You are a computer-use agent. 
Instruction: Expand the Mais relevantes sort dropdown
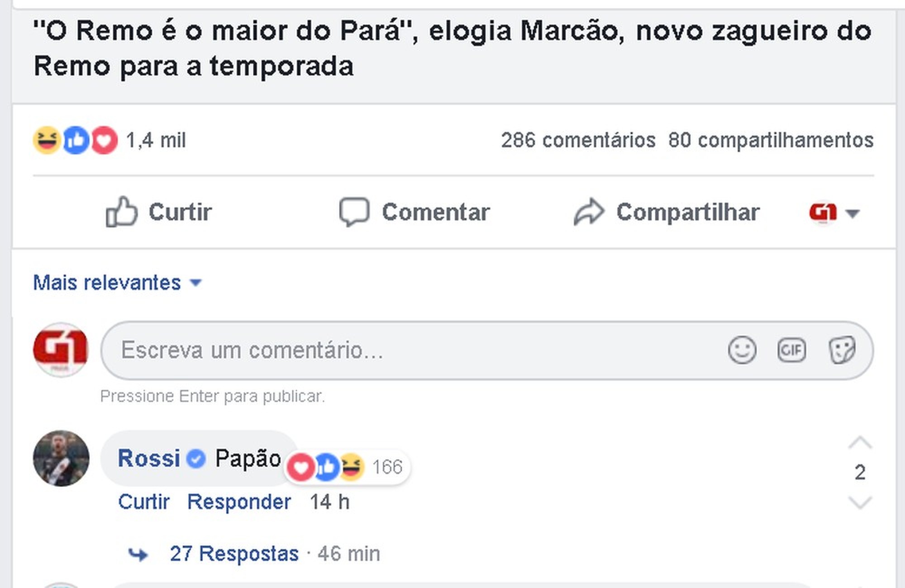point(118,283)
